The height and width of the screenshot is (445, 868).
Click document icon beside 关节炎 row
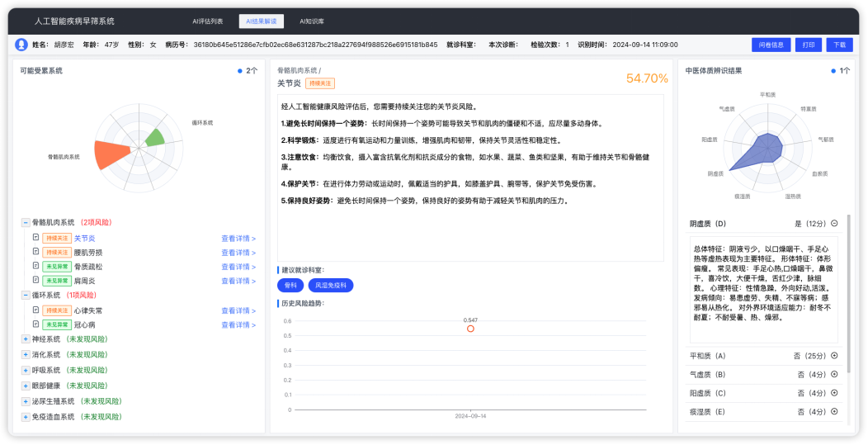(x=36, y=237)
